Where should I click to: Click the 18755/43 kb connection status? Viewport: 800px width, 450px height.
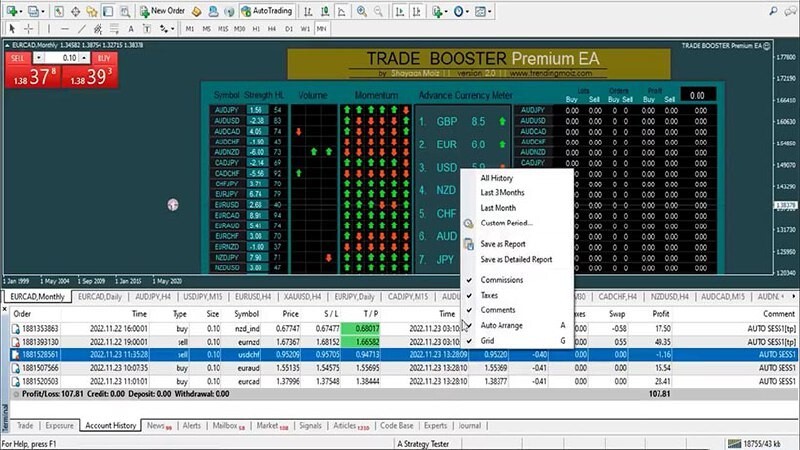click(756, 443)
